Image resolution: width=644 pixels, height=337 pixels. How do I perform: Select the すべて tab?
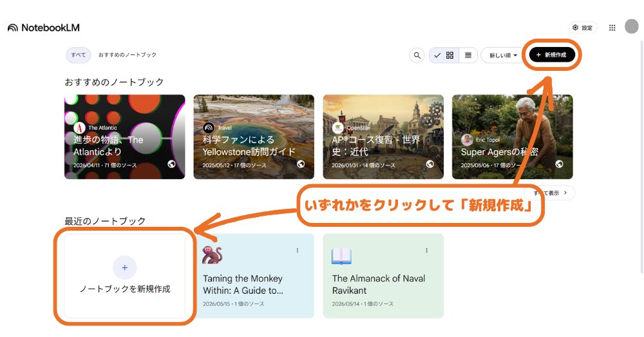(79, 55)
